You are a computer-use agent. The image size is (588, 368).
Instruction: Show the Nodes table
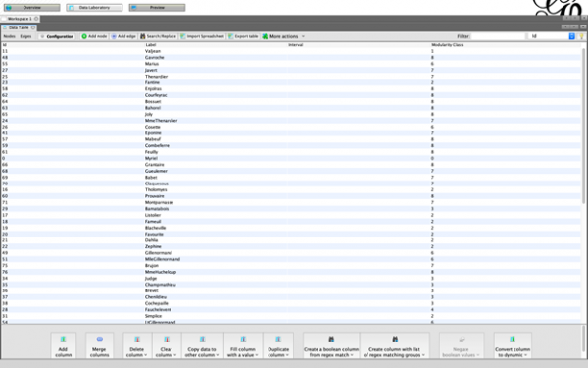tap(9, 36)
